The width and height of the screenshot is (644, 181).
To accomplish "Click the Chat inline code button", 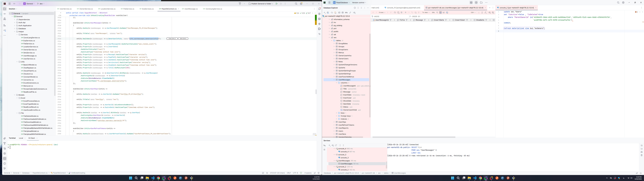I will (x=172, y=39).
